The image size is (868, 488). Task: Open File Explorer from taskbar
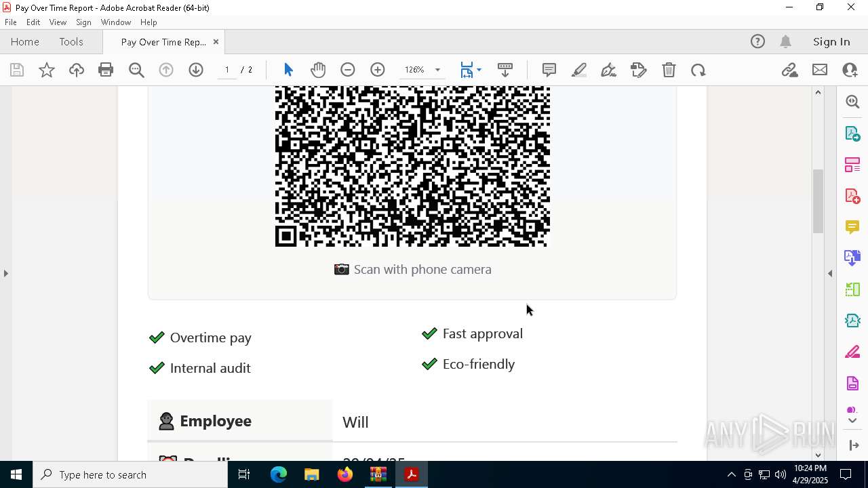[x=311, y=474]
